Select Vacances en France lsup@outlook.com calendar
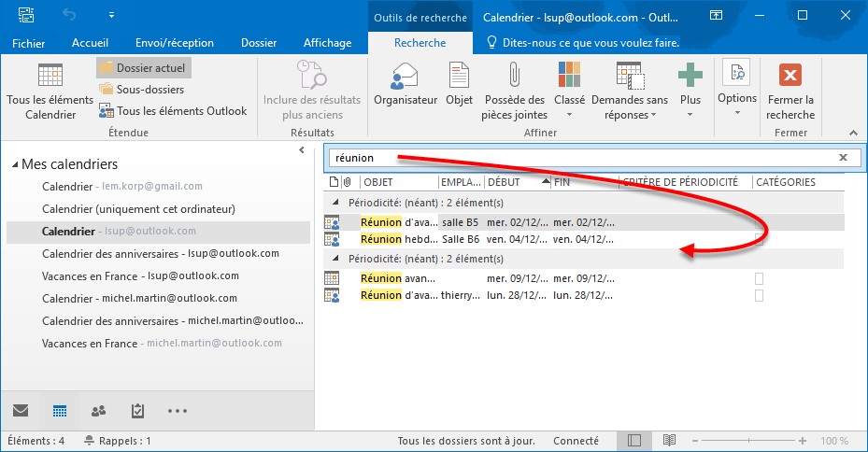 [x=140, y=276]
